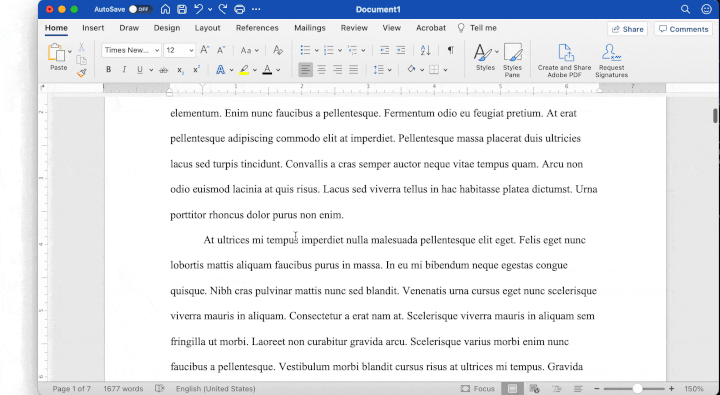
Task: Open Create and Share Adobe PDF
Action: (564, 60)
